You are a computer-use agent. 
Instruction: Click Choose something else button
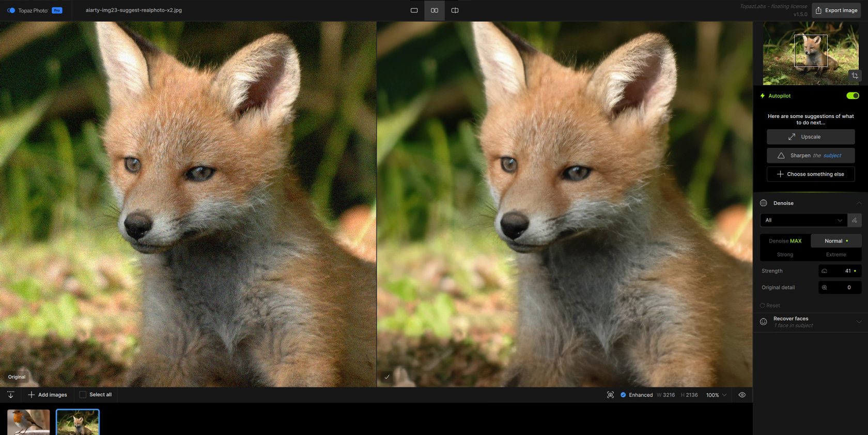pyautogui.click(x=811, y=174)
